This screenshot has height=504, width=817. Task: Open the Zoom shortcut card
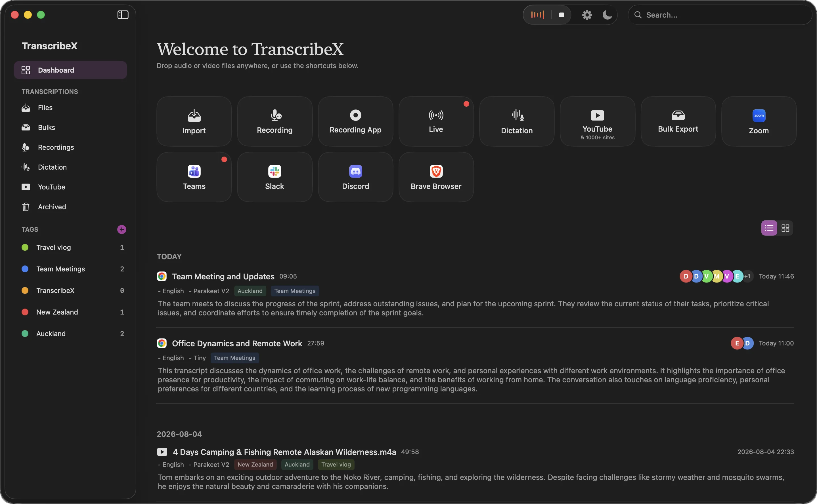click(x=759, y=121)
